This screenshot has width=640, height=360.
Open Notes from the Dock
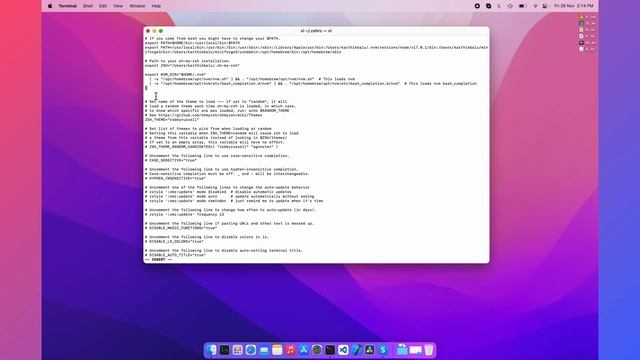277,350
